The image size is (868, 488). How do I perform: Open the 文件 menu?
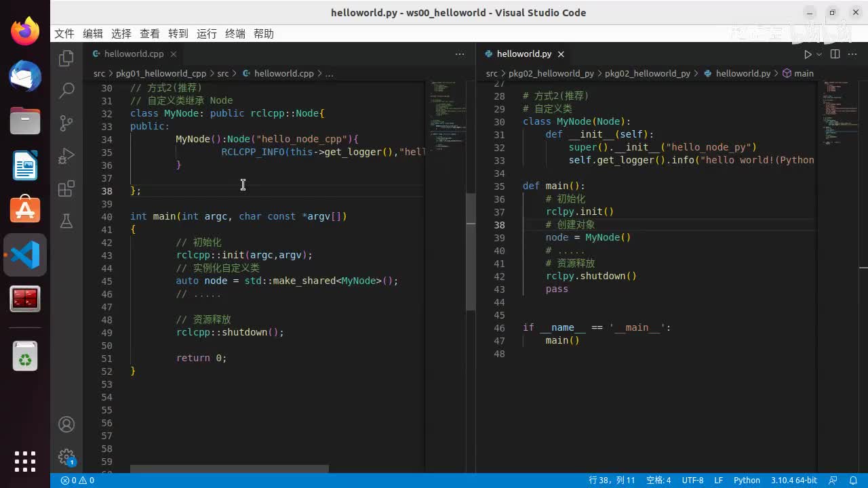coord(64,34)
